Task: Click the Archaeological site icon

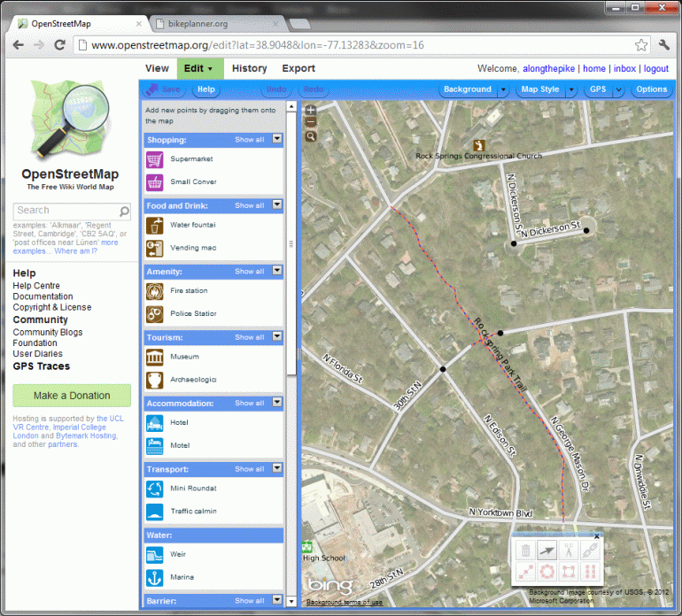Action: (154, 381)
